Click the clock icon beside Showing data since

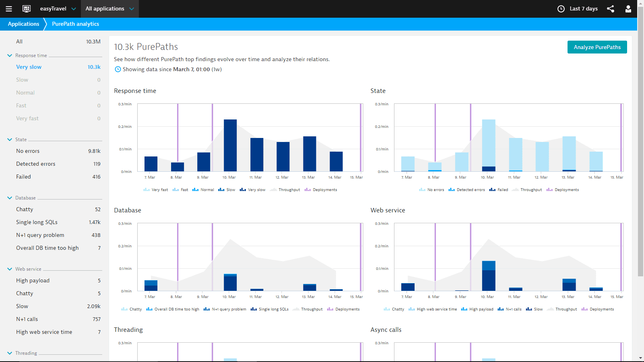click(118, 69)
